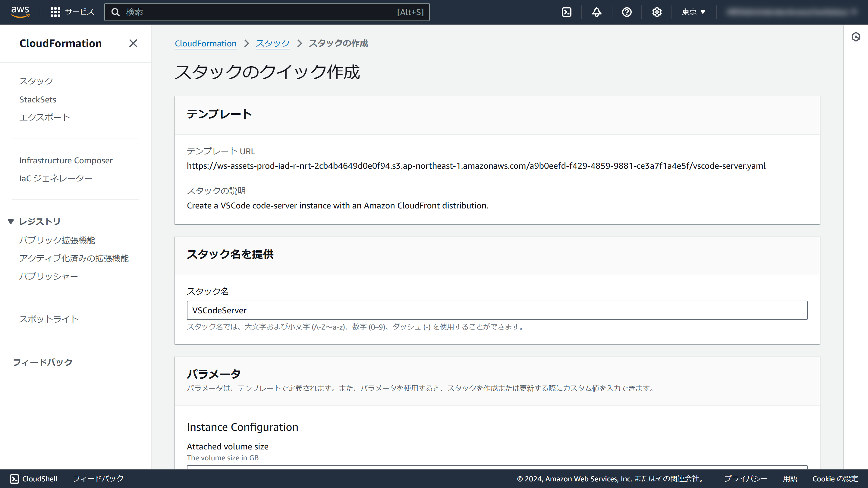Viewport: 868px width, 488px height.
Task: Click the スタック breadcrumb link
Action: click(272, 43)
